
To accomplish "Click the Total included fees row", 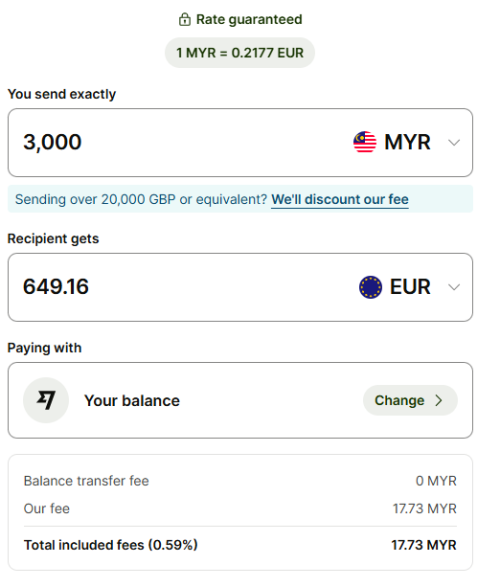I will click(x=240, y=545).
